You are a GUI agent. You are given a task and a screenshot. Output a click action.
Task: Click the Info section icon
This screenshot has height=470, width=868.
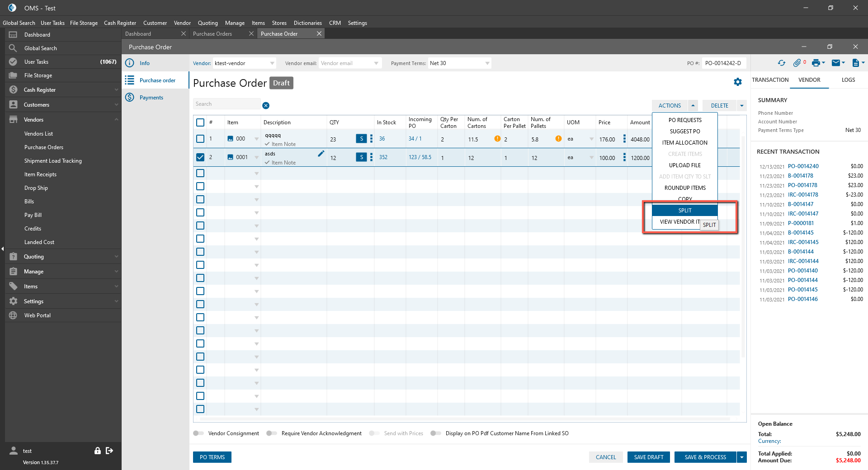click(130, 63)
